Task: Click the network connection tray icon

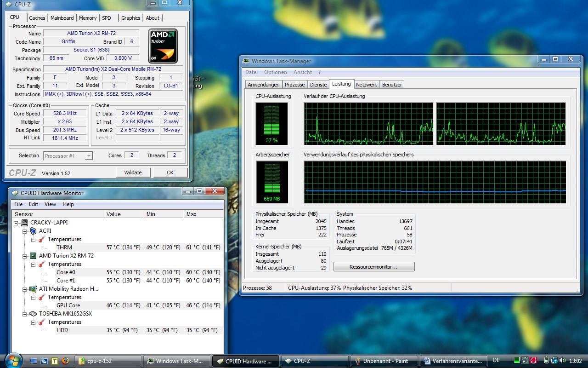Action: (554, 361)
